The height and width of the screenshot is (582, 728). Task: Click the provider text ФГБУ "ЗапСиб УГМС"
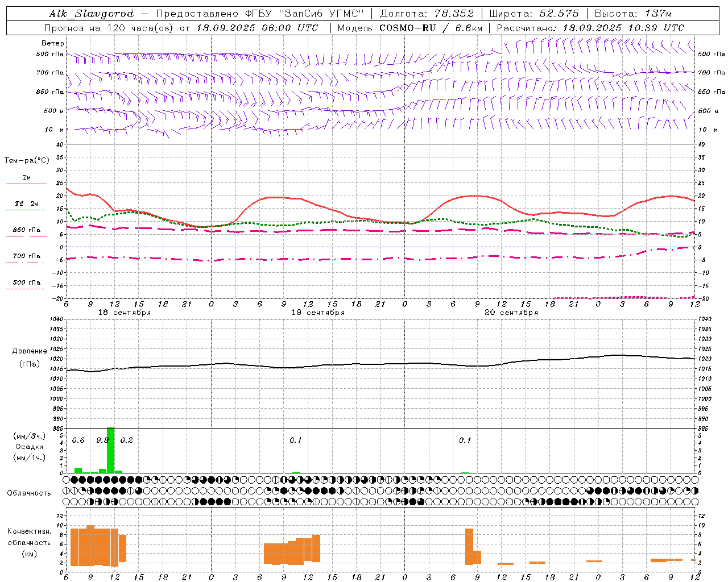coord(304,14)
